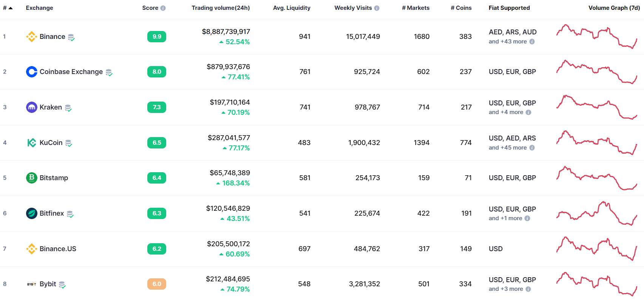Sort by Avg. Liquidity column header

point(292,8)
